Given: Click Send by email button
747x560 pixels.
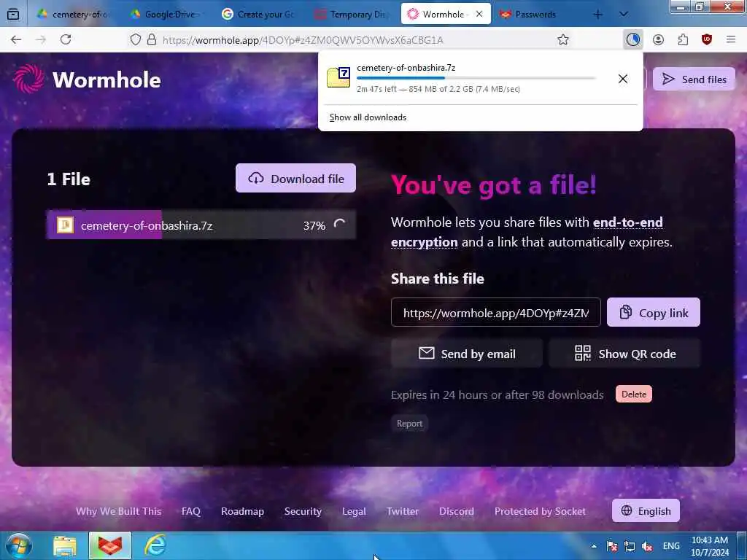Looking at the screenshot, I should (x=467, y=354).
